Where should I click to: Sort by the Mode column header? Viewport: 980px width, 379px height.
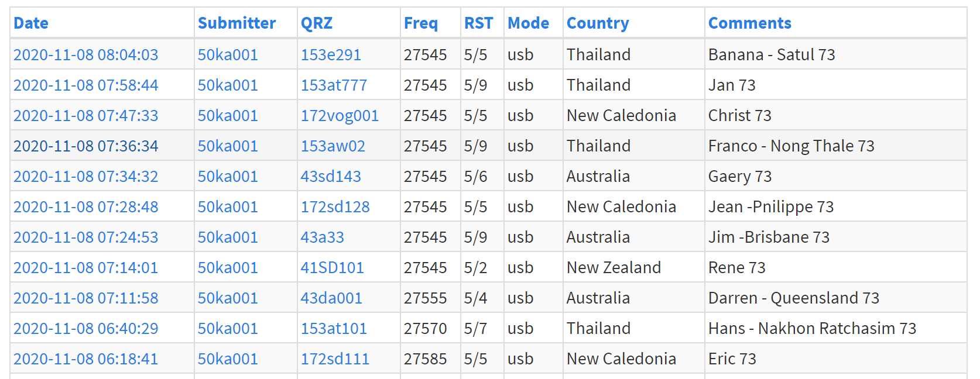tap(528, 23)
